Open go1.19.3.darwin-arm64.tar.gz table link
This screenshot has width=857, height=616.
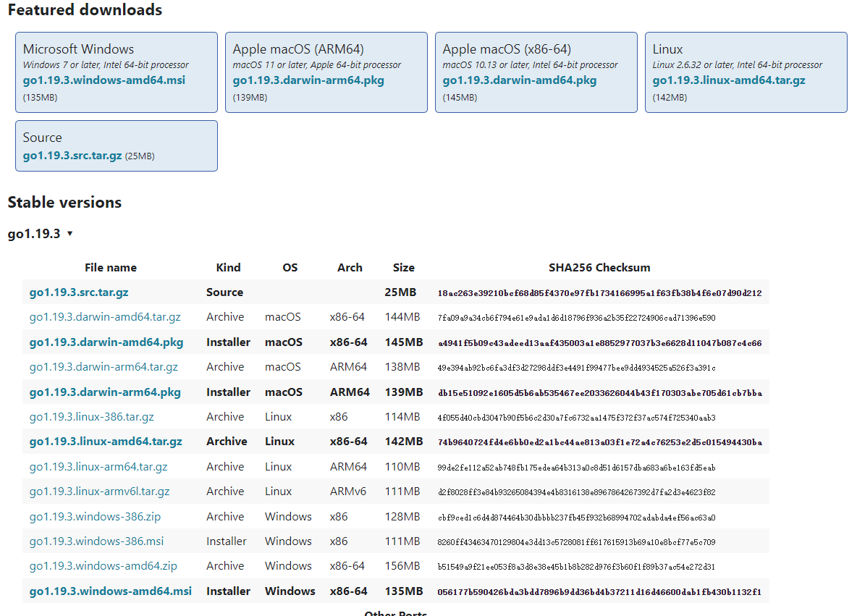coord(104,367)
